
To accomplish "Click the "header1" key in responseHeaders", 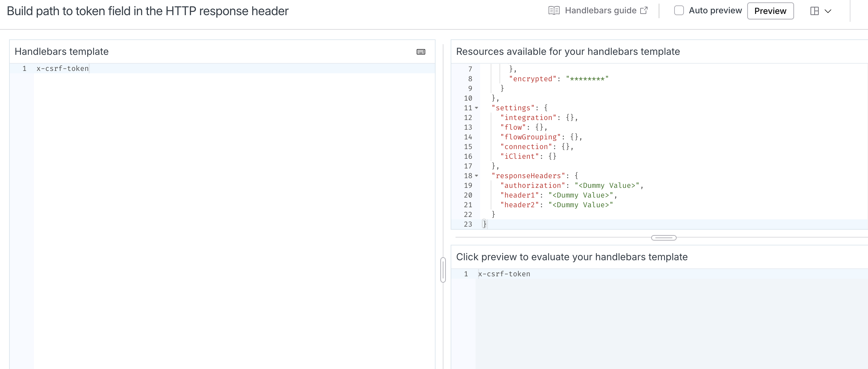I will (519, 195).
